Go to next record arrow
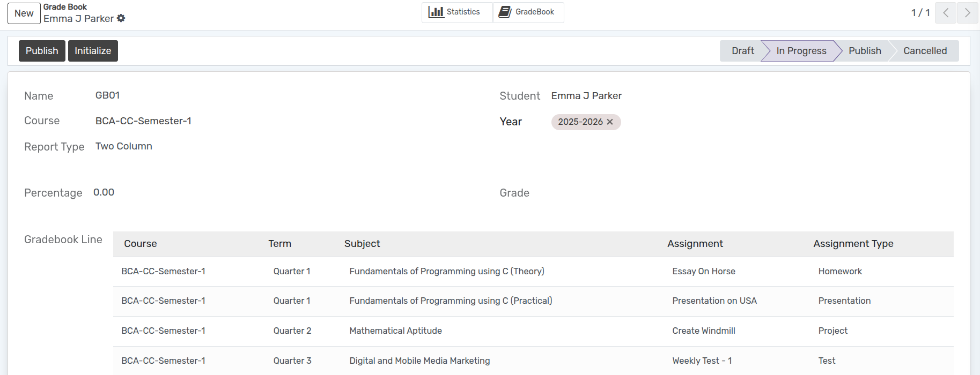This screenshot has width=980, height=375. click(967, 13)
